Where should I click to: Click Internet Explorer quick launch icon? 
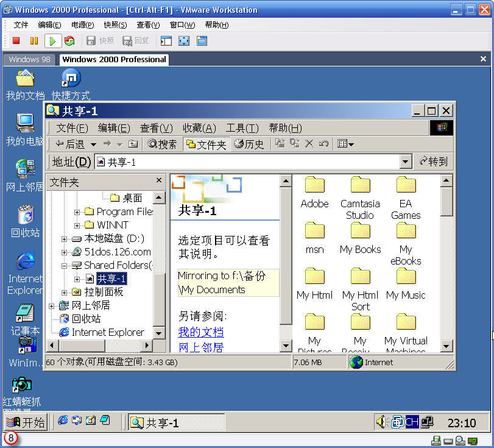(63, 420)
